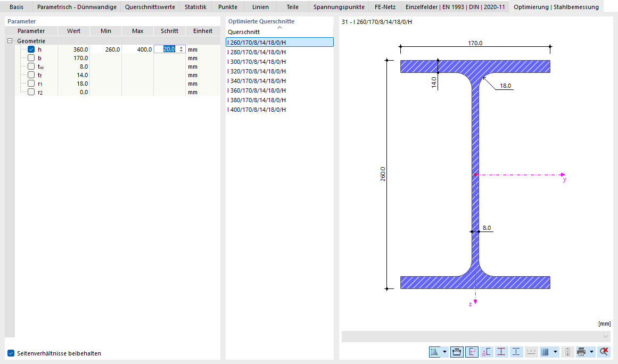Click the Max value 400.0 for h
618x364 pixels.
tap(137, 49)
